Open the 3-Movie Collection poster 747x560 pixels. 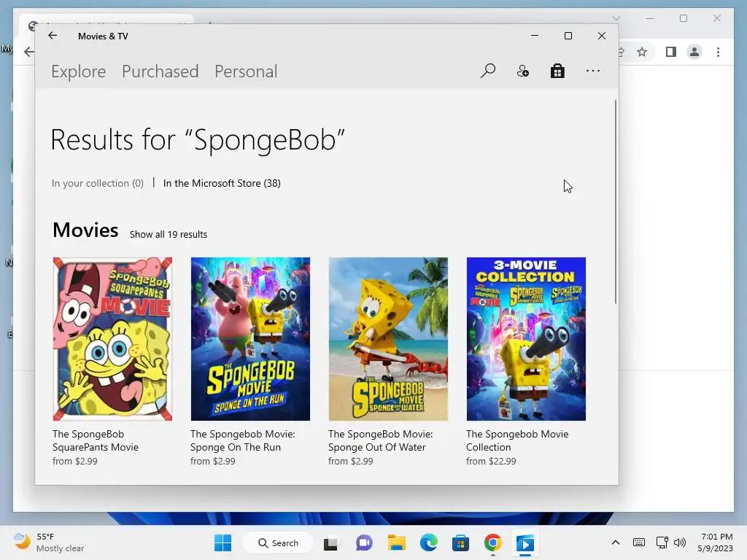pyautogui.click(x=526, y=339)
